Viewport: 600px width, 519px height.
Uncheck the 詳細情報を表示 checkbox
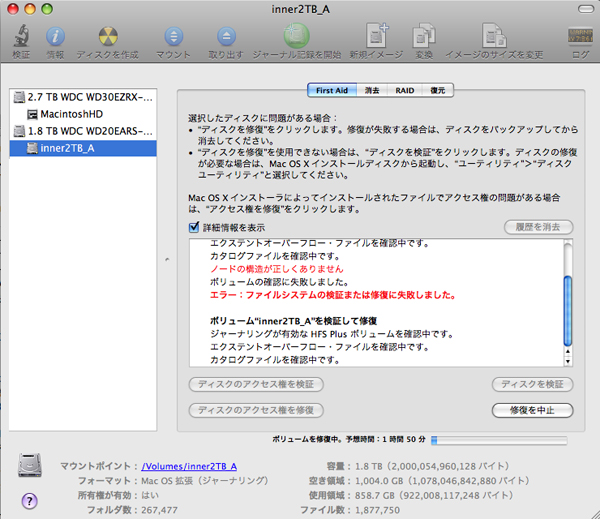tap(194, 227)
